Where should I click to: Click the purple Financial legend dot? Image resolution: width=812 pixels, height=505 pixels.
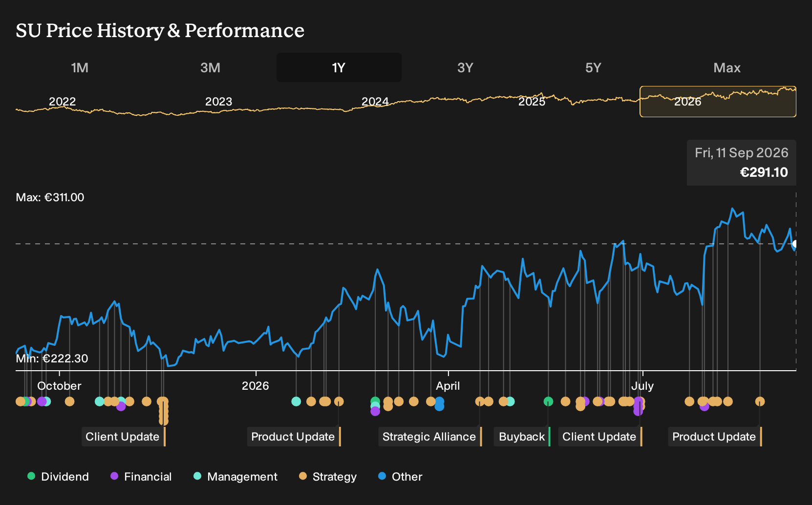(x=114, y=476)
